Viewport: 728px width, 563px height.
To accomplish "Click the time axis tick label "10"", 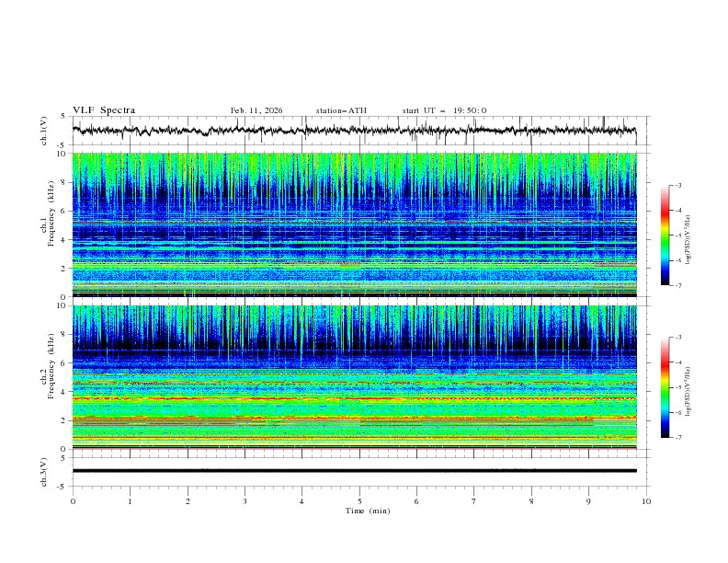I will coord(646,501).
